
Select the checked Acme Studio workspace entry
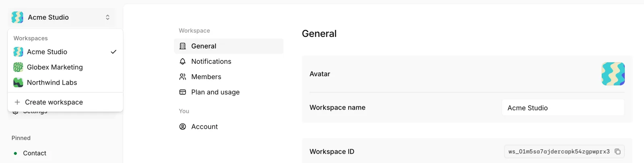pyautogui.click(x=65, y=52)
